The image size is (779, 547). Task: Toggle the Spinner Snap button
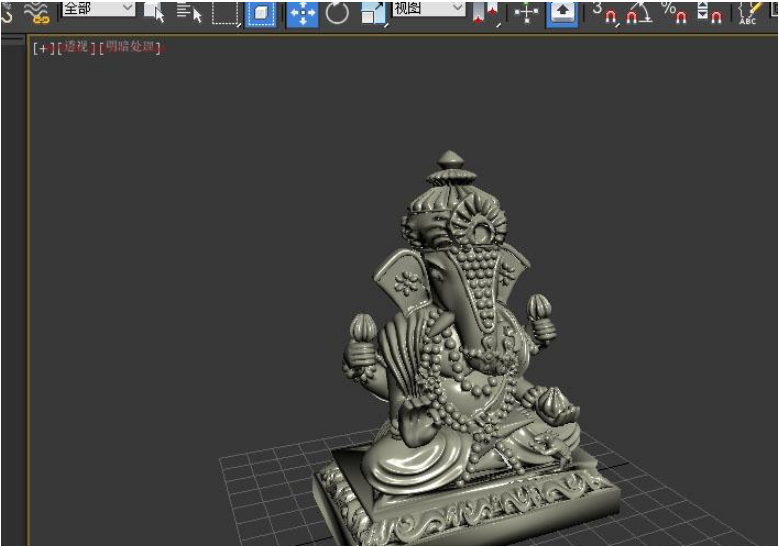[709, 13]
